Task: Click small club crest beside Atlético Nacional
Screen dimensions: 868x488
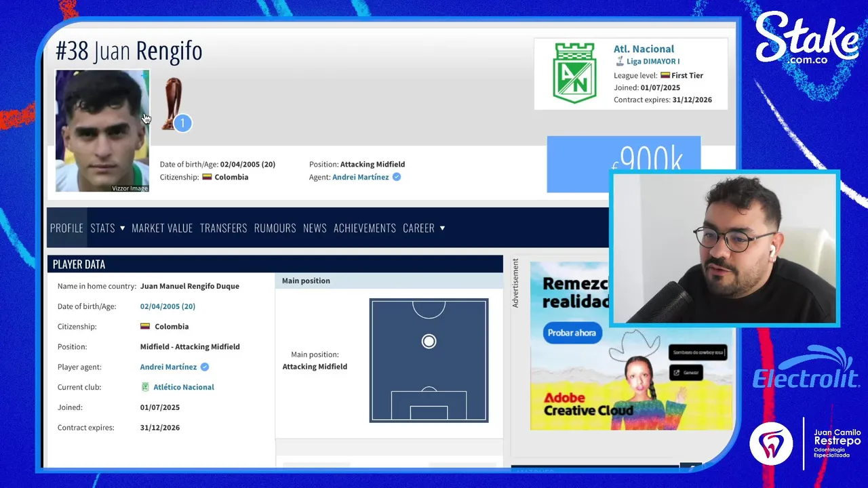Action: 145,387
